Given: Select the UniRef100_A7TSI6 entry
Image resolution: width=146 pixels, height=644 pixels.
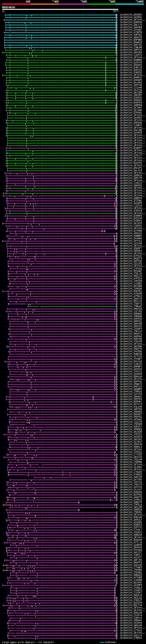Looking at the screenshot, I should click(x=131, y=357).
